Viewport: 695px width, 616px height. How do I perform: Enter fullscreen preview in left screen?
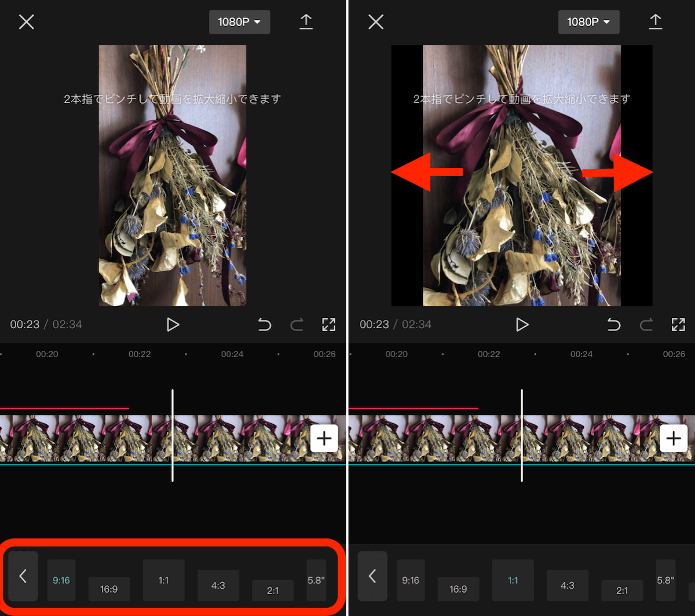[328, 325]
